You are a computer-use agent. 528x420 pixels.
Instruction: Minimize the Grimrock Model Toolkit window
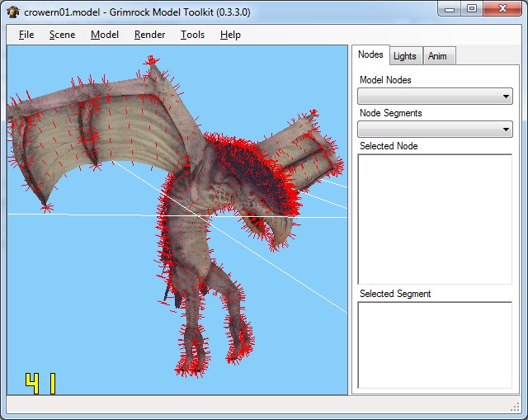[x=450, y=9]
